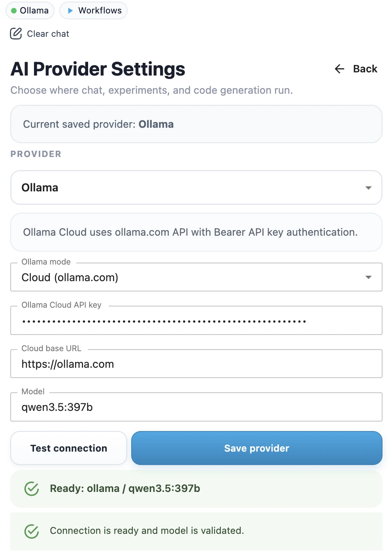The image size is (392, 556).
Task: Open the Provider dropdown showing Ollama
Action: tap(196, 187)
